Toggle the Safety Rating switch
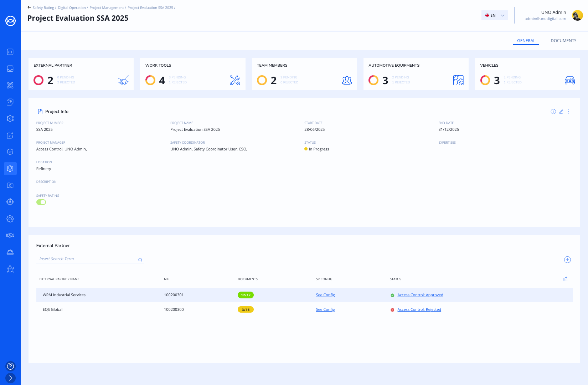 pos(41,202)
